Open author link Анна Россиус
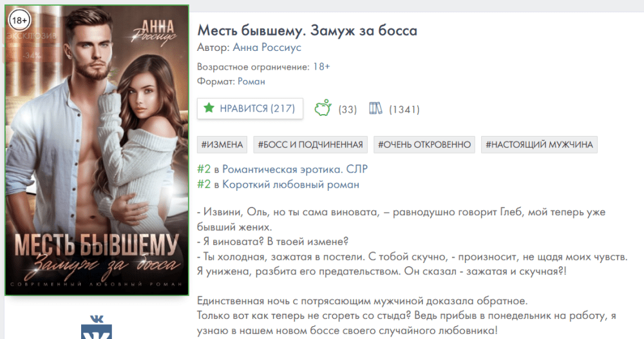The image size is (644, 339). coord(267,48)
